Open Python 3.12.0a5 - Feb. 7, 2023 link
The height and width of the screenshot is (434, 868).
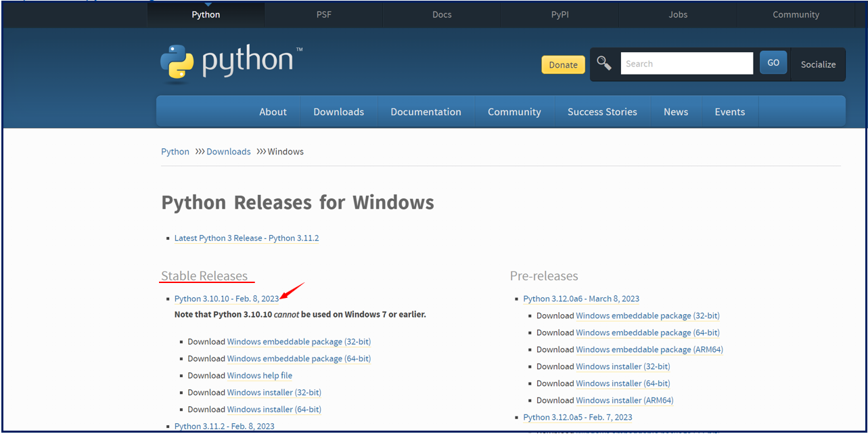(x=578, y=418)
